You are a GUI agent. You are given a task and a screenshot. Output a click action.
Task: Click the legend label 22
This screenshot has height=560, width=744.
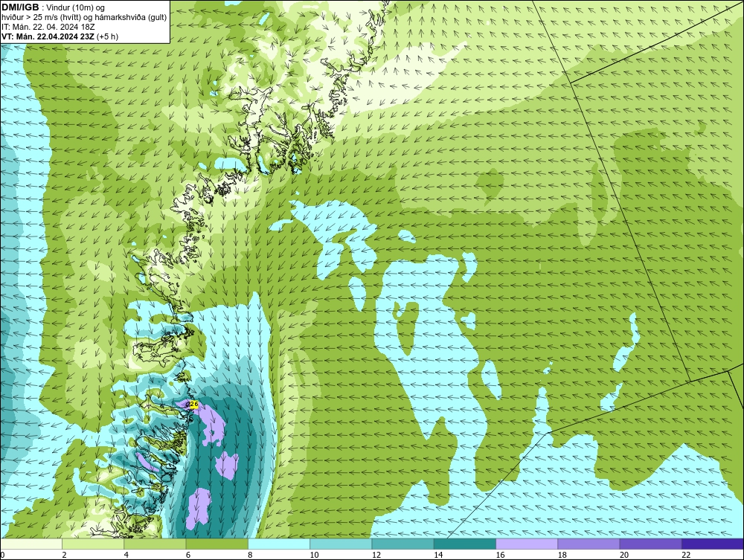coord(686,556)
